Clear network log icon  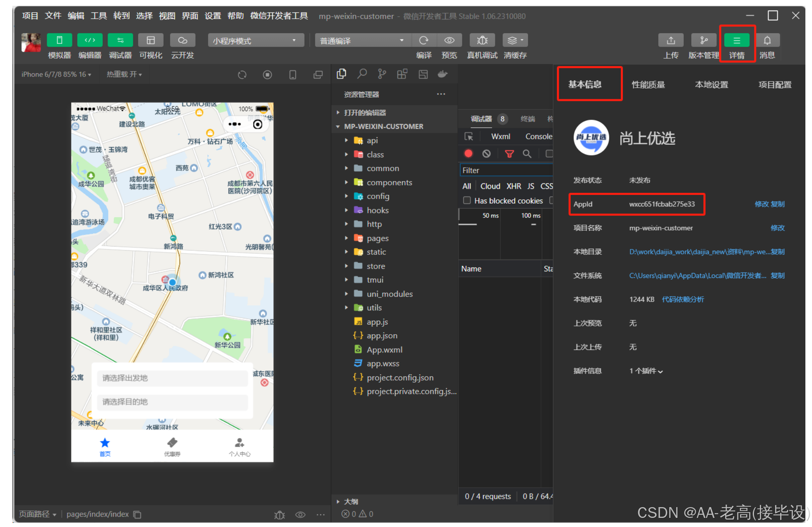point(487,153)
